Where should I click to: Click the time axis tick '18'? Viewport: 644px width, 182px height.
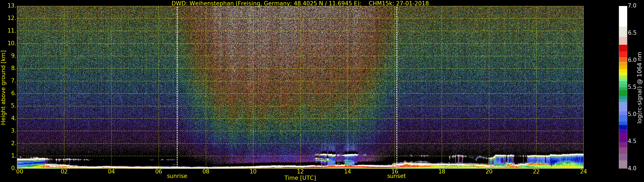pyautogui.click(x=442, y=171)
